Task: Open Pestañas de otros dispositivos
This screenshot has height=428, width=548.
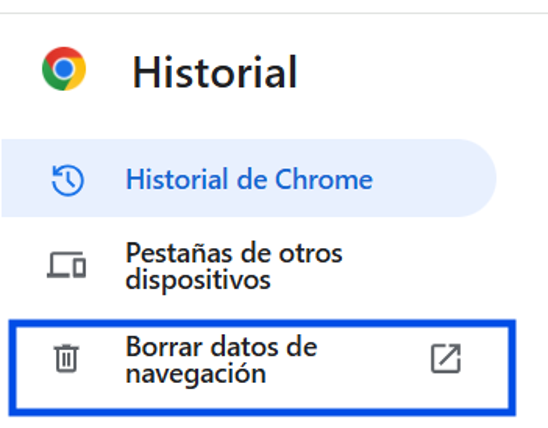Action: (x=249, y=266)
